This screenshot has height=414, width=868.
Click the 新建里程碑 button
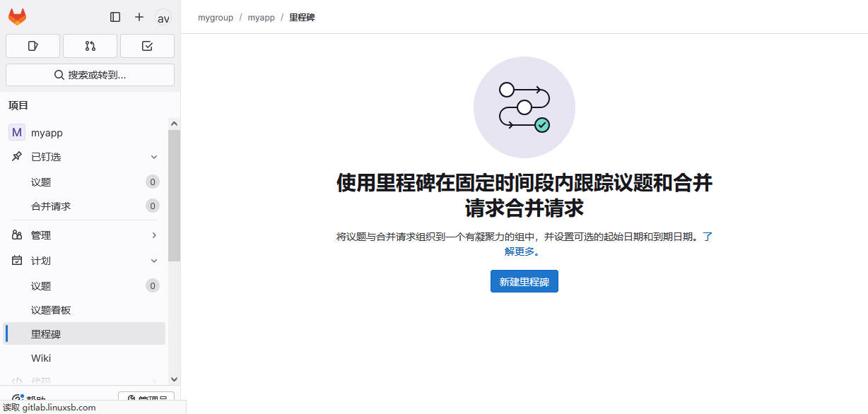(524, 281)
